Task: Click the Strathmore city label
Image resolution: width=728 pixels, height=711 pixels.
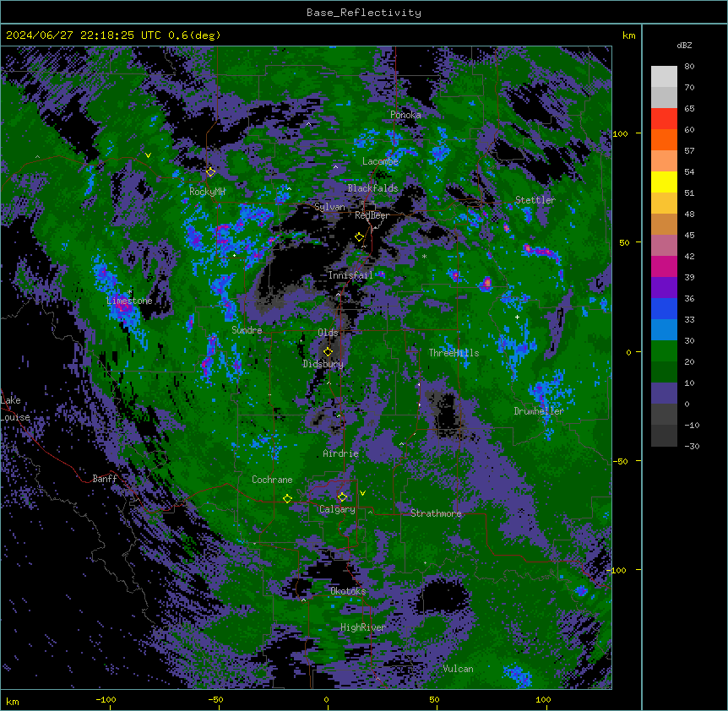Action: [436, 513]
